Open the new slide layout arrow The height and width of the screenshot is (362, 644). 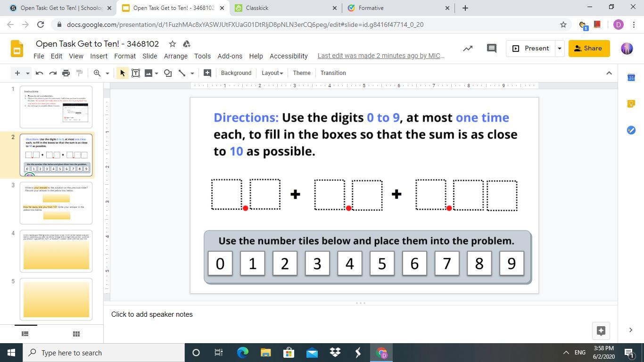[28, 73]
